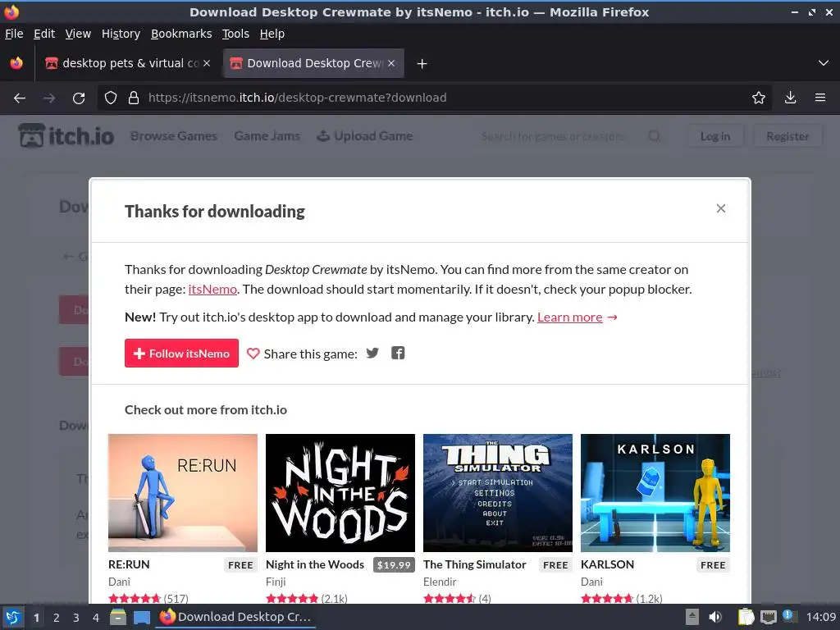Image resolution: width=840 pixels, height=630 pixels.
Task: Open the Firefox View pinned icon
Action: click(x=16, y=63)
